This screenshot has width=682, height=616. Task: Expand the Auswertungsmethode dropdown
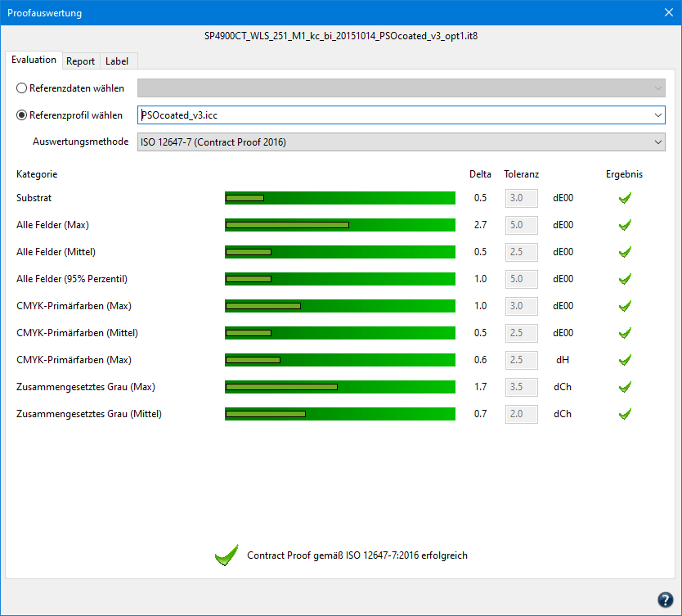[x=658, y=142]
